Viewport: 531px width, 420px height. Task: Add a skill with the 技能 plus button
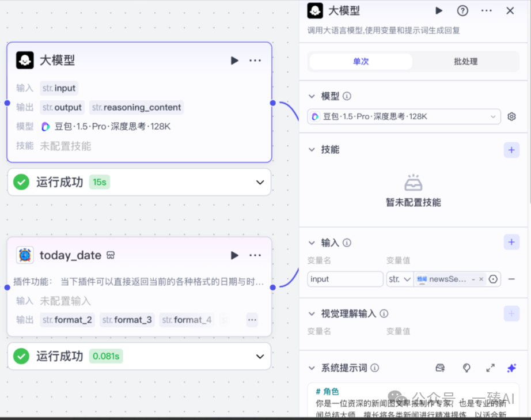511,149
